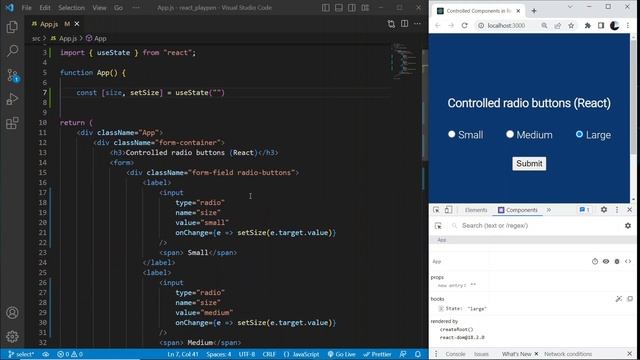Open Source Control view with badge
The width and height of the screenshot is (640, 360).
(12, 75)
